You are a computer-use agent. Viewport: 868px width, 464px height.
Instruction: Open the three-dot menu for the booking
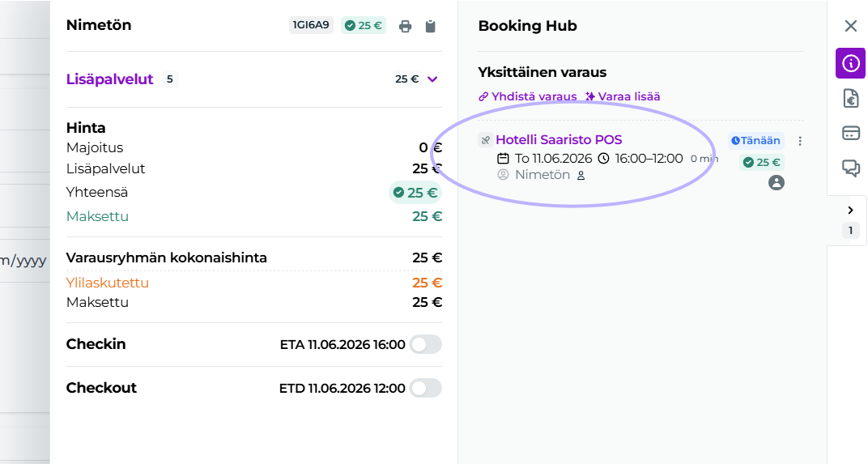click(799, 141)
